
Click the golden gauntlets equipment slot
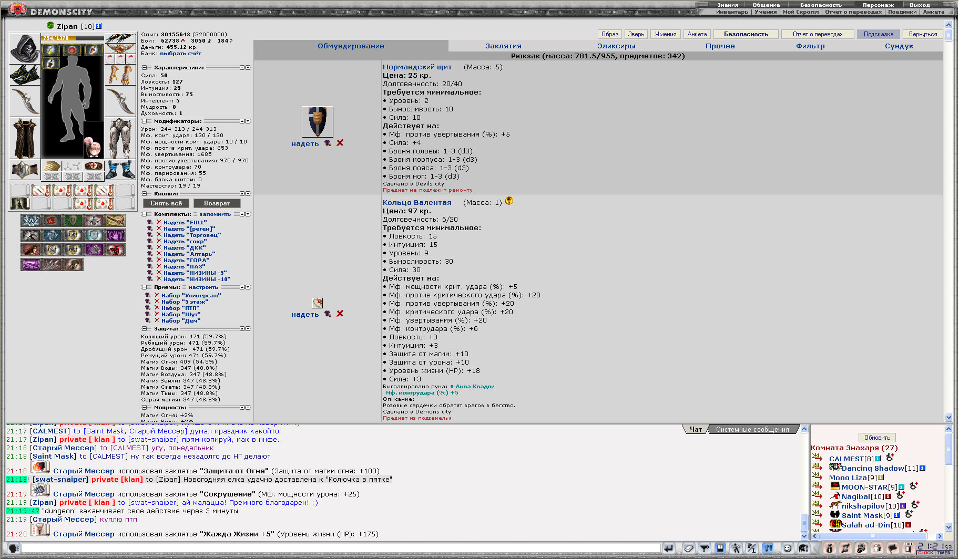[120, 75]
